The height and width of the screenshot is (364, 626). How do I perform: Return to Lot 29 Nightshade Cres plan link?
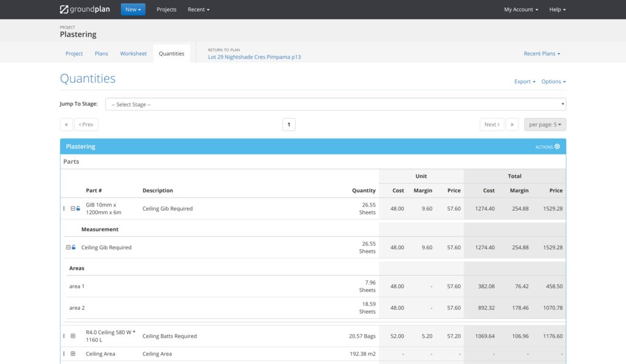click(x=254, y=57)
